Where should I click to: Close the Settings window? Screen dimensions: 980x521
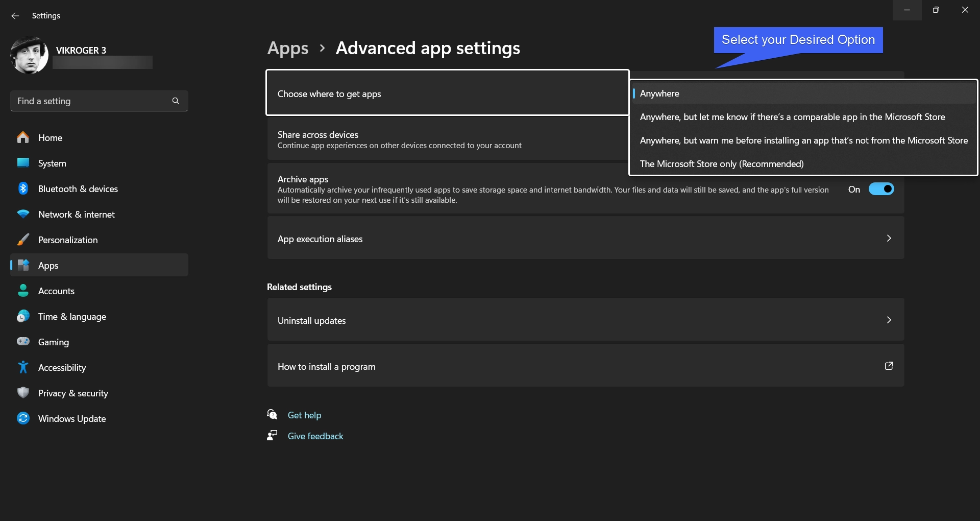tap(965, 10)
